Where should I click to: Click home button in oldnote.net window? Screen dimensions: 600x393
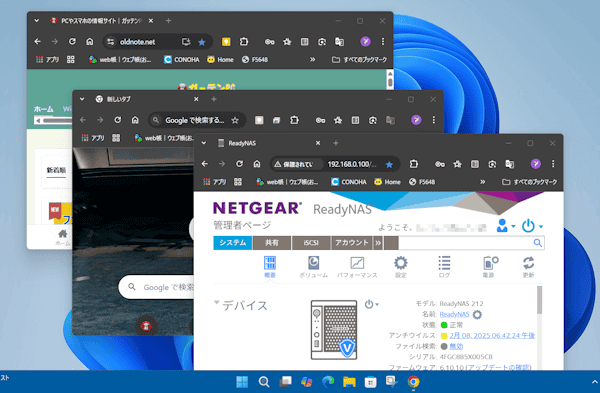[90, 41]
